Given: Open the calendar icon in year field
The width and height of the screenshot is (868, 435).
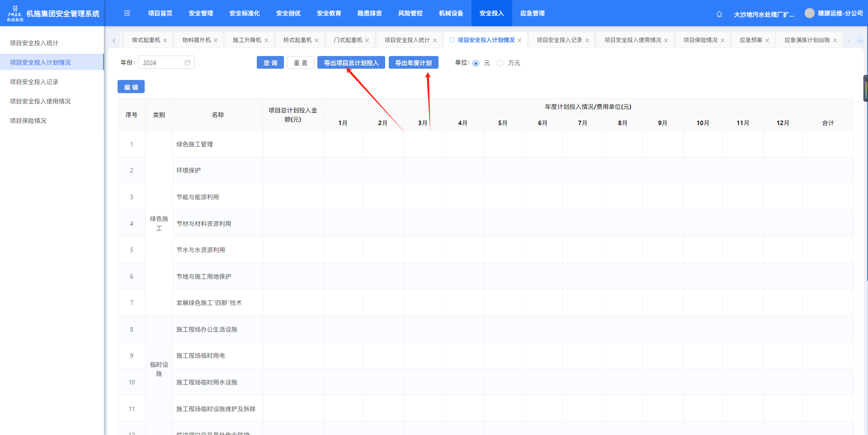Looking at the screenshot, I should point(188,63).
